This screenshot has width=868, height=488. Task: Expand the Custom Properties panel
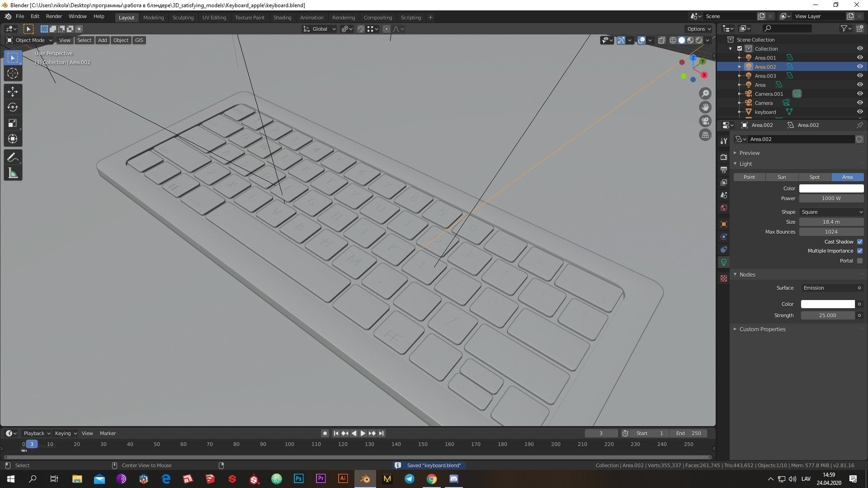click(x=762, y=329)
